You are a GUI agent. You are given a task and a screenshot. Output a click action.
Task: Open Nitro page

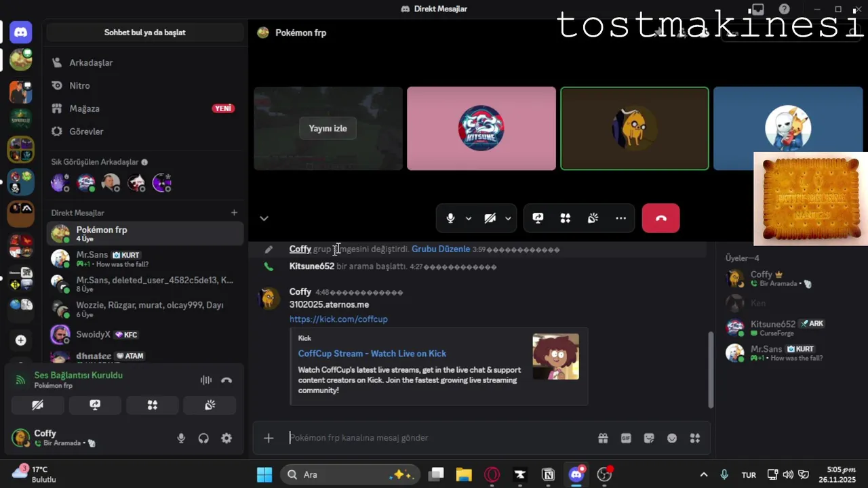click(144, 85)
